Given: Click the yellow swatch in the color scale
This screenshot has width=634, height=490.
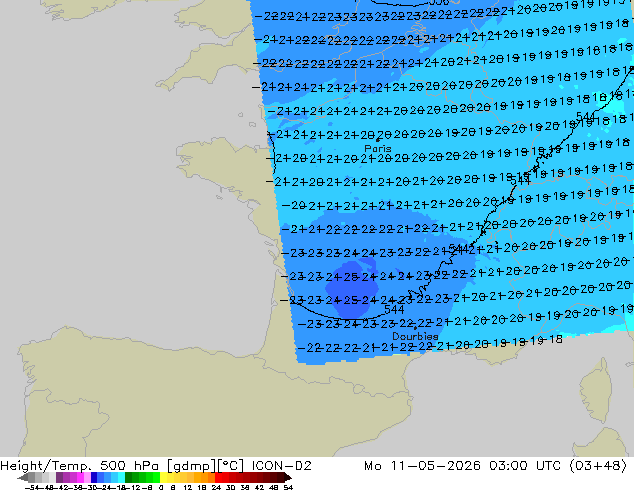Looking at the screenshot, I should click(x=163, y=477).
